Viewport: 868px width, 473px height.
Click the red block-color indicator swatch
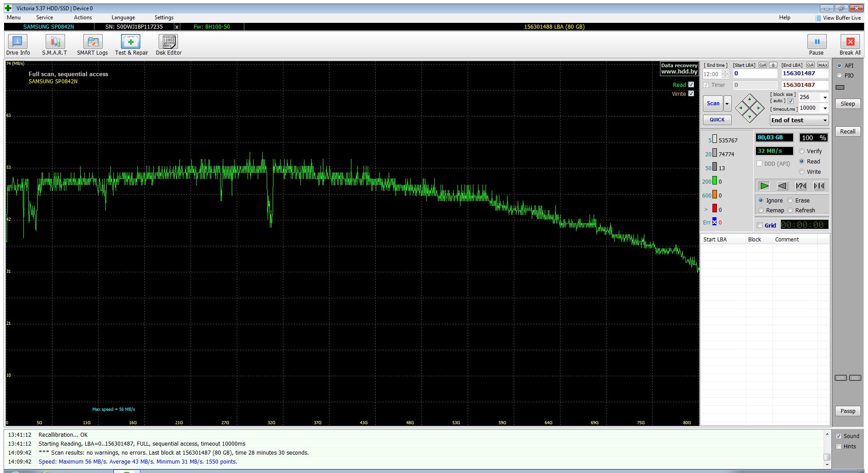715,208
